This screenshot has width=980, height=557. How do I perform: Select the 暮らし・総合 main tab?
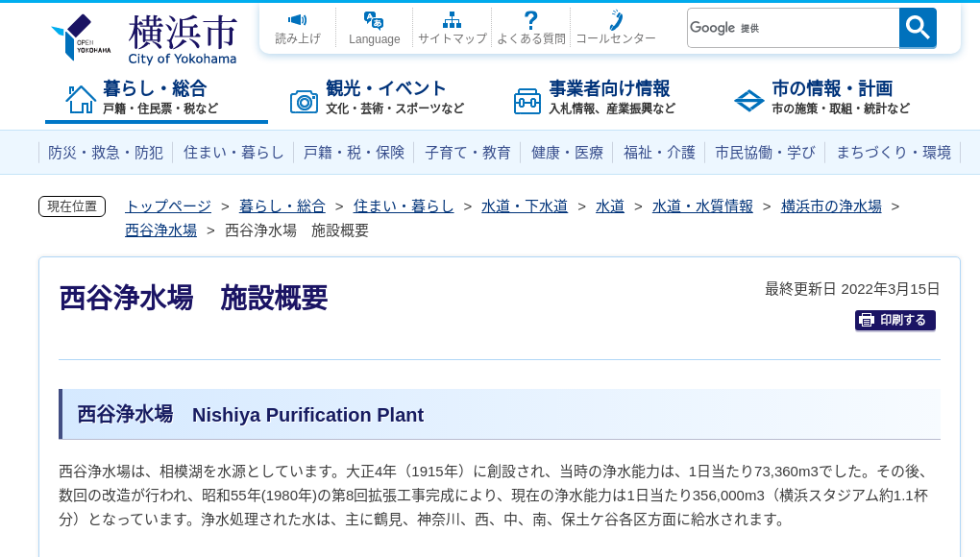click(x=157, y=97)
